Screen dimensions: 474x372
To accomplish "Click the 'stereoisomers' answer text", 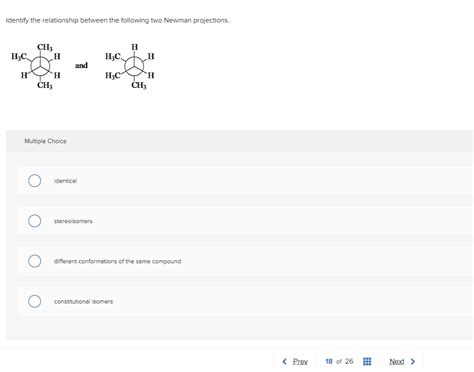I will 73,221.
